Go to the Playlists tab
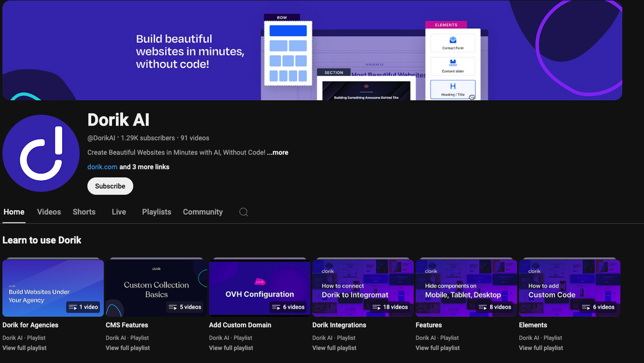 [157, 212]
